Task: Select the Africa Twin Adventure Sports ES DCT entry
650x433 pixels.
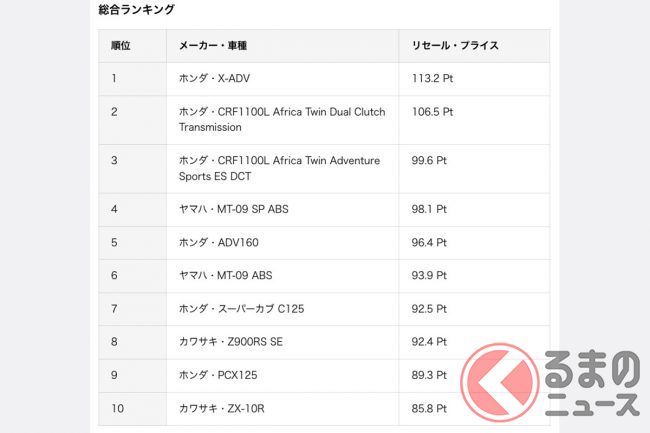Action: [x=279, y=168]
